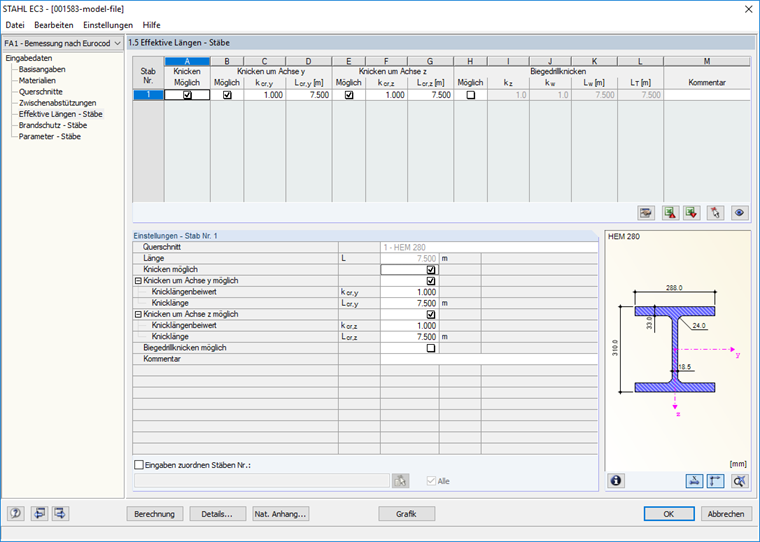Open the Einstellungen menu
This screenshot has height=542, width=760.
108,25
